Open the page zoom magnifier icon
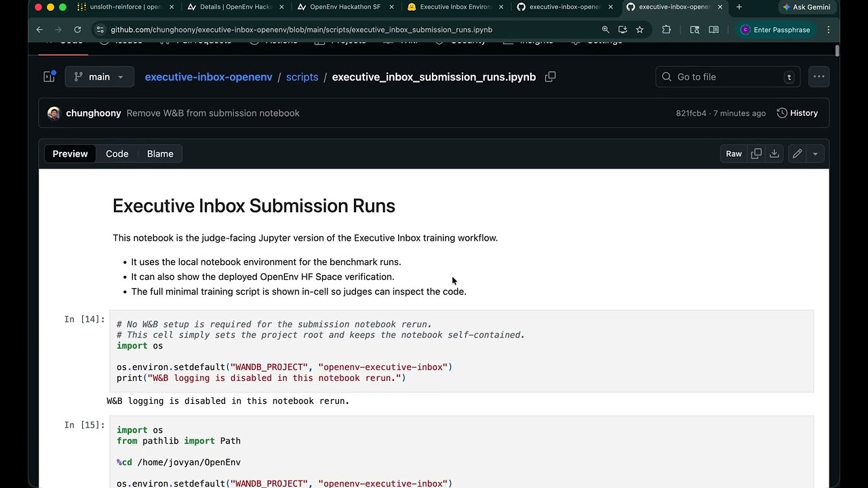 606,30
